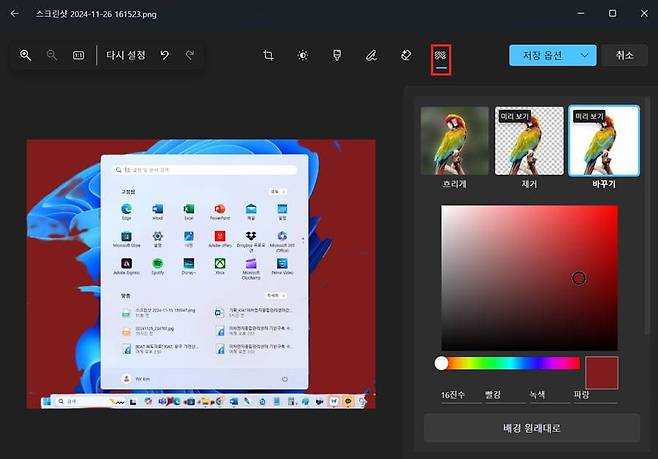Select the Background tool in toolbar
Image resolution: width=658 pixels, height=459 pixels.
pyautogui.click(x=439, y=56)
